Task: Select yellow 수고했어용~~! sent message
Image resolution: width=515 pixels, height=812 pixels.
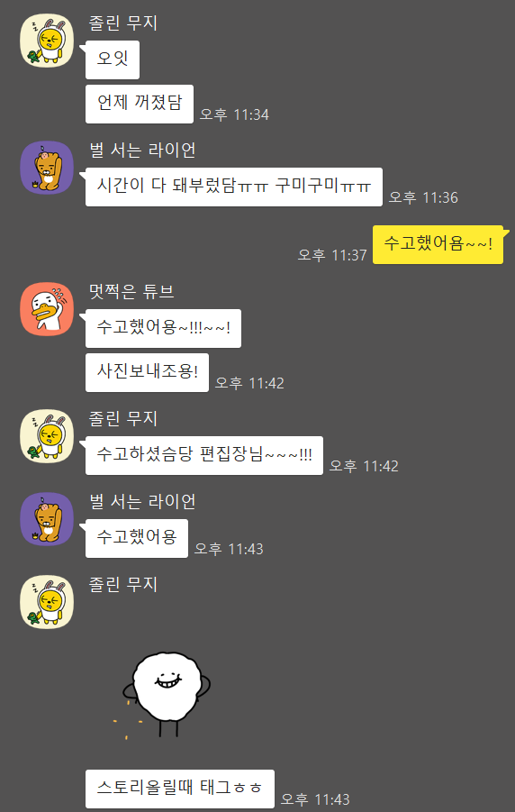Action: 438,244
